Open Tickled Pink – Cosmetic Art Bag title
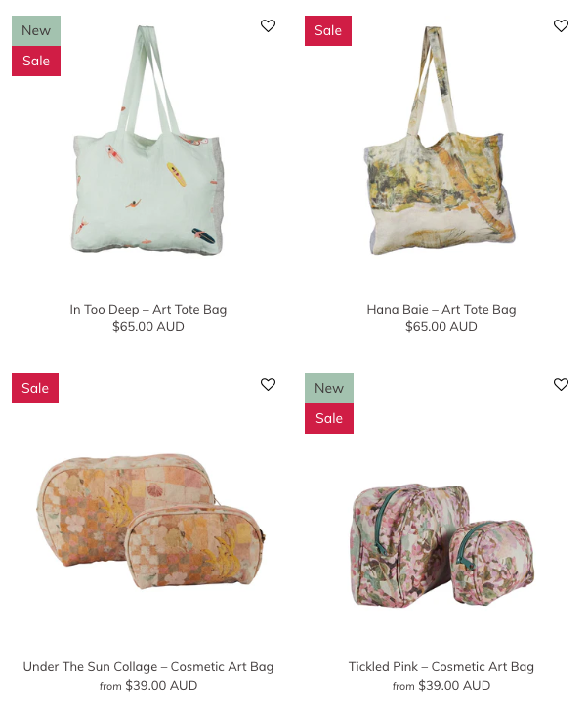 (441, 666)
